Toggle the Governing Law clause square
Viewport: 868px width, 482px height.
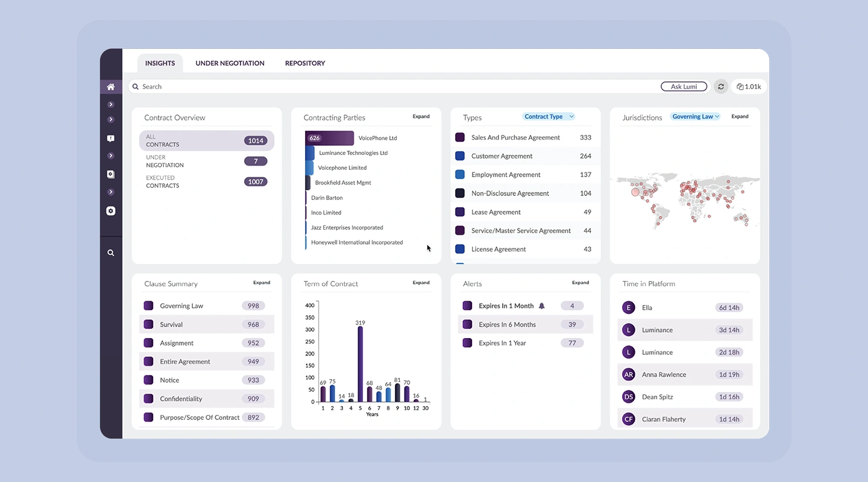click(x=148, y=306)
